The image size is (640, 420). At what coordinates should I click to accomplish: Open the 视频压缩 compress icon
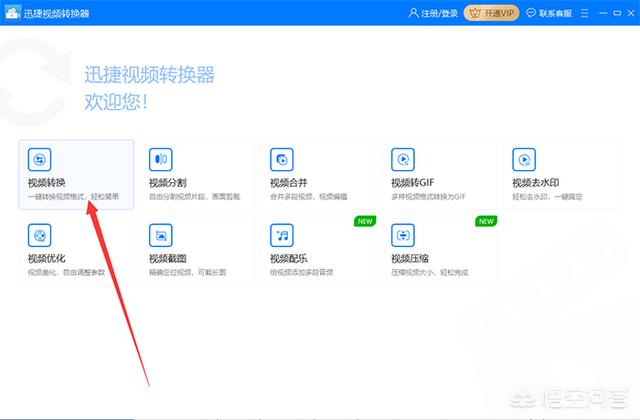click(403, 236)
